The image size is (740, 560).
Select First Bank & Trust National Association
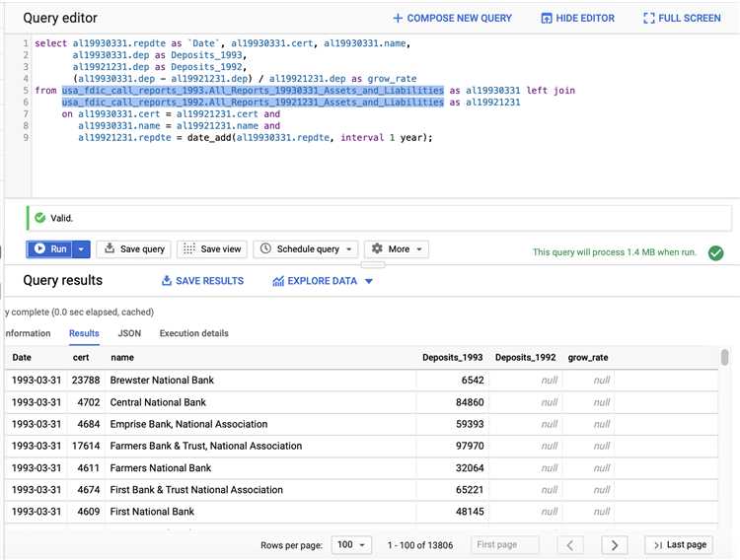coord(196,489)
